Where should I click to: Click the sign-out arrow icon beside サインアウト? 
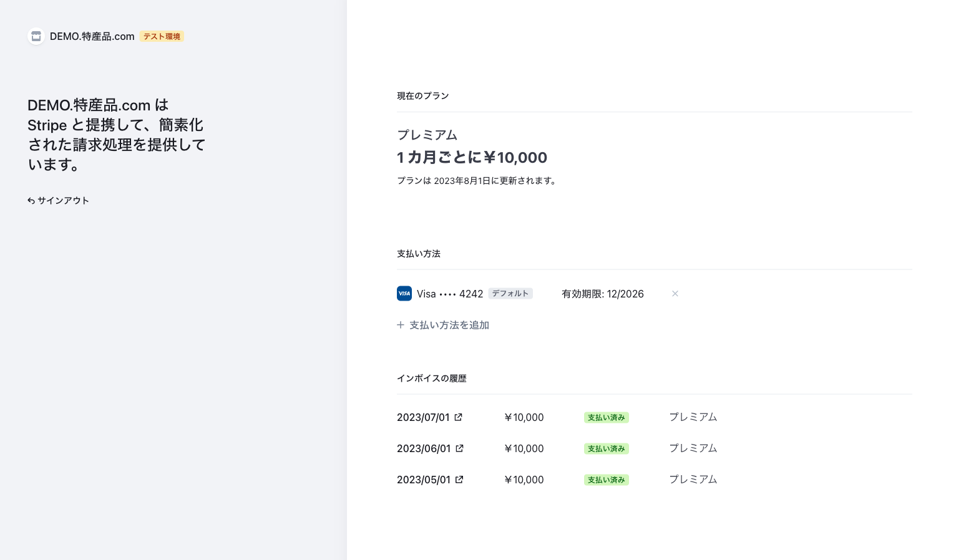[31, 200]
